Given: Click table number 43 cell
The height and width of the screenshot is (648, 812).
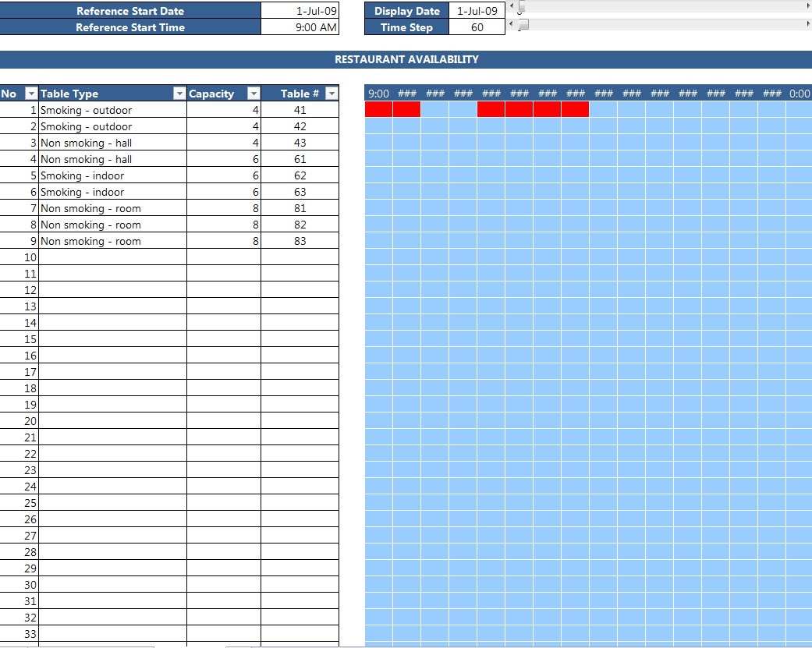Looking at the screenshot, I should (x=300, y=143).
